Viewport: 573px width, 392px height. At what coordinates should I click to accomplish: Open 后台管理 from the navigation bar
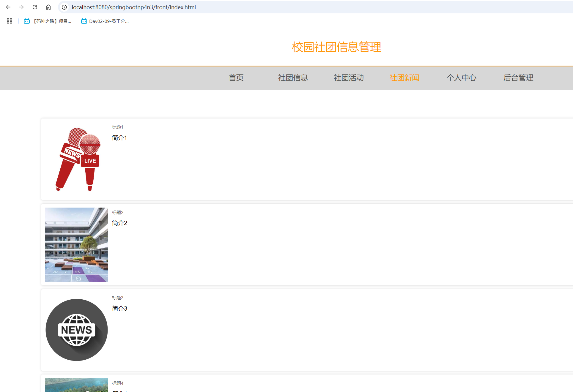518,78
